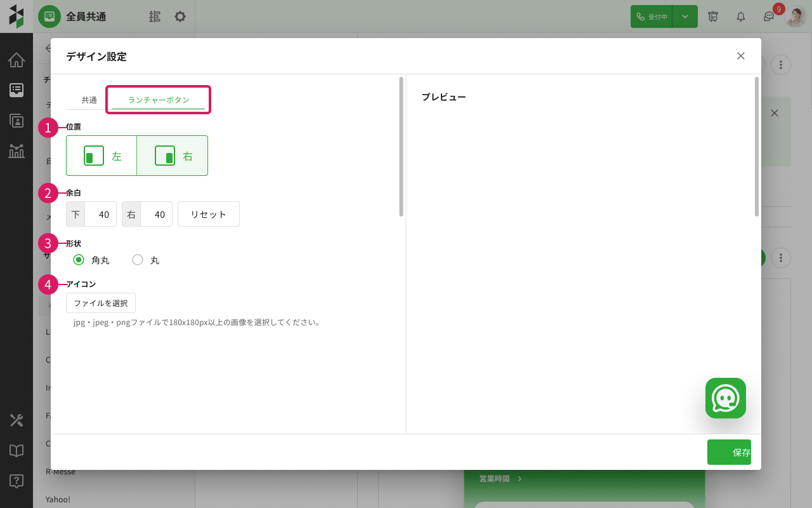The width and height of the screenshot is (812, 508).
Task: Switch to the ランチャーボタン tab
Action: 159,100
